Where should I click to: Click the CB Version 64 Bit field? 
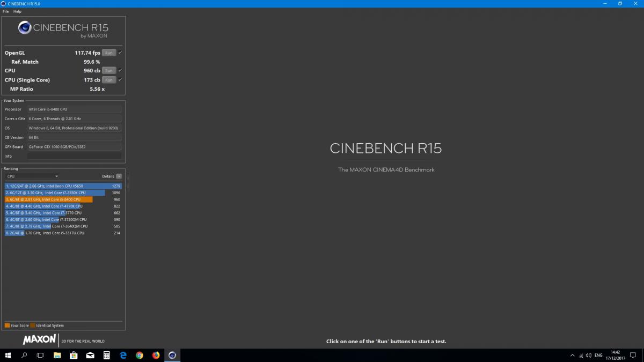pos(74,137)
